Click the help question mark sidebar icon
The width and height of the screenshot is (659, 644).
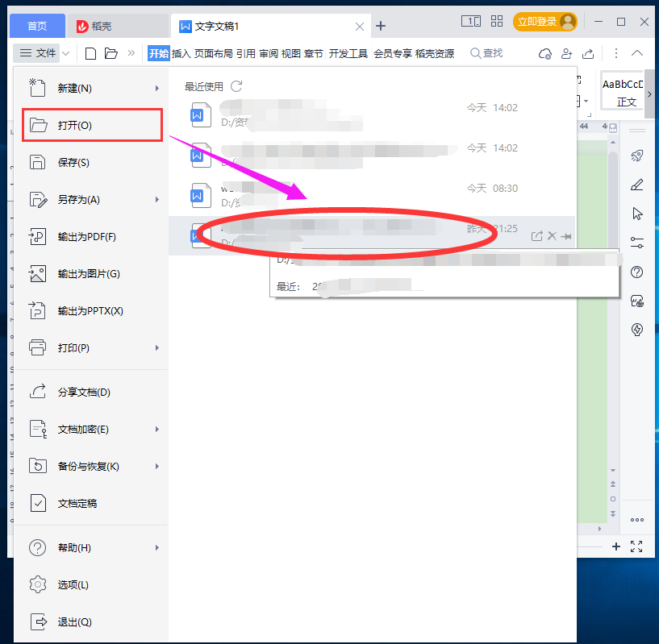[637, 272]
